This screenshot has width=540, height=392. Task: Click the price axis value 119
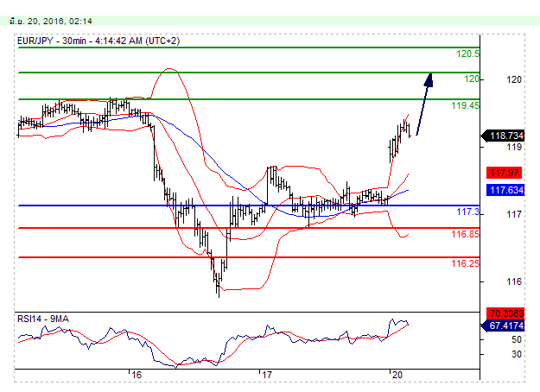tap(514, 148)
